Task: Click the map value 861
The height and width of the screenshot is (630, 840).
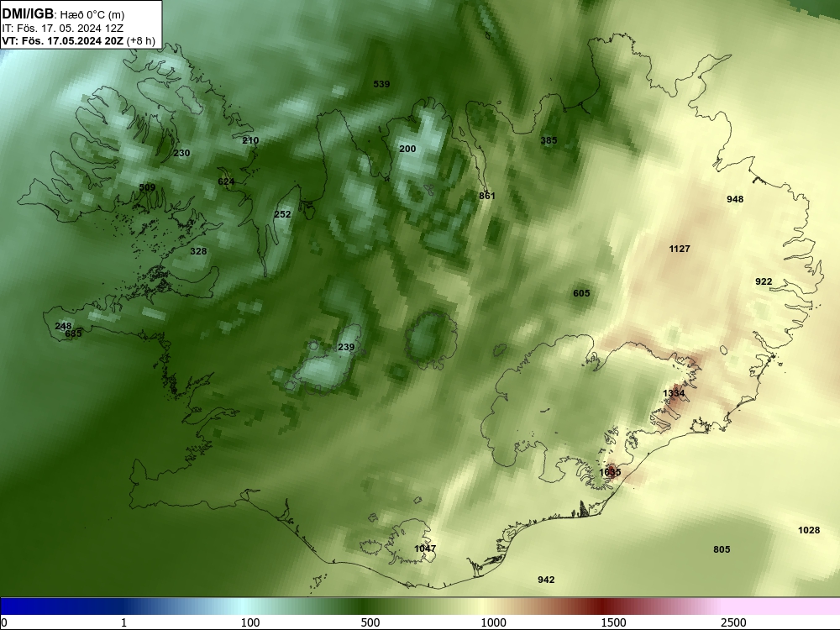Action: click(487, 196)
